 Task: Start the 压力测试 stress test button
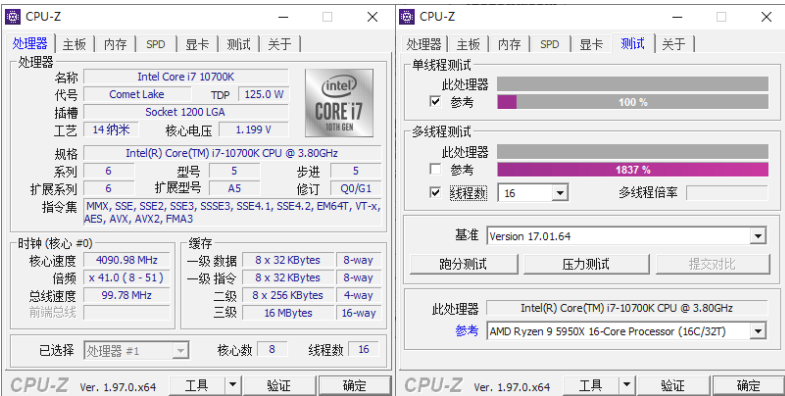[x=586, y=264]
